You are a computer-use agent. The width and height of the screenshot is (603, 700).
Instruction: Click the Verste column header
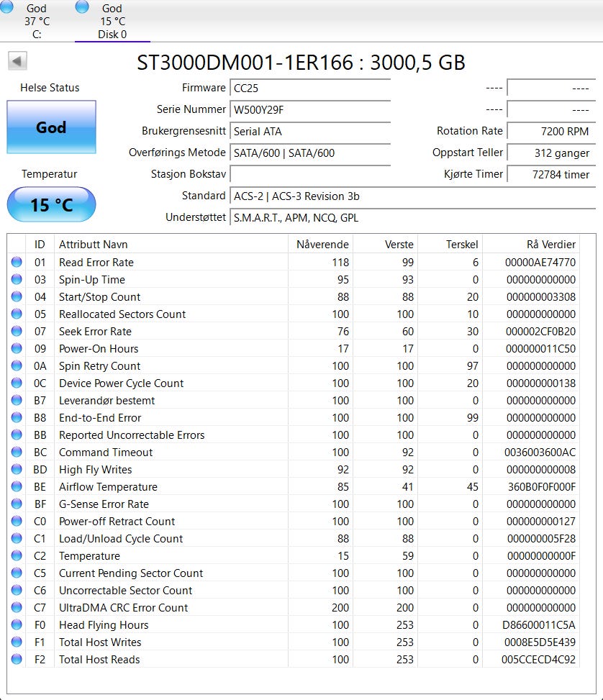385,244
